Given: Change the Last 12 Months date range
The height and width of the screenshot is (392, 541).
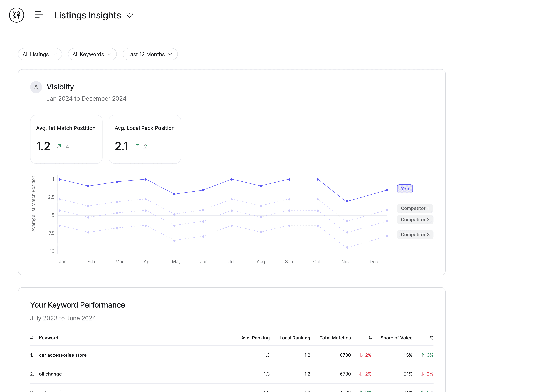Looking at the screenshot, I should tap(150, 54).
